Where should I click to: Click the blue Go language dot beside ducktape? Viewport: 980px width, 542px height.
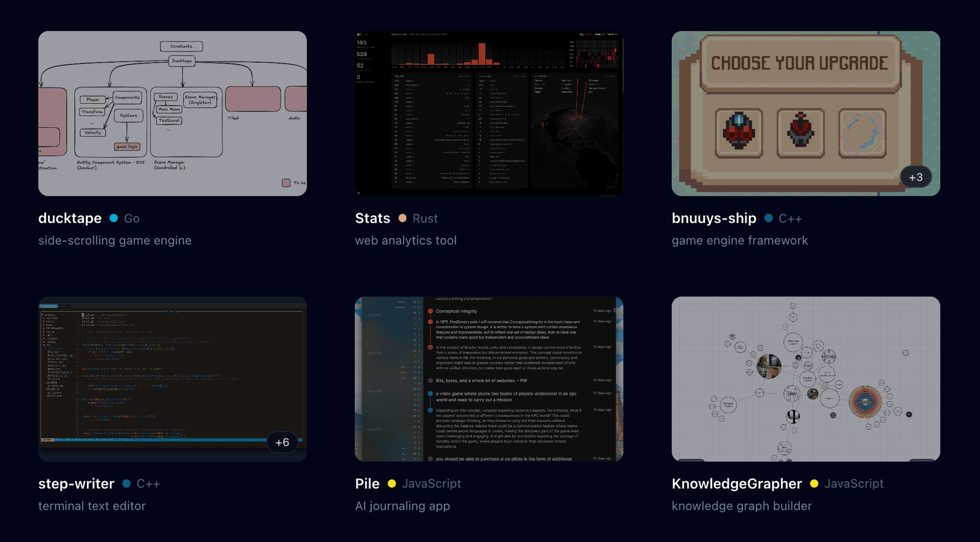[113, 218]
